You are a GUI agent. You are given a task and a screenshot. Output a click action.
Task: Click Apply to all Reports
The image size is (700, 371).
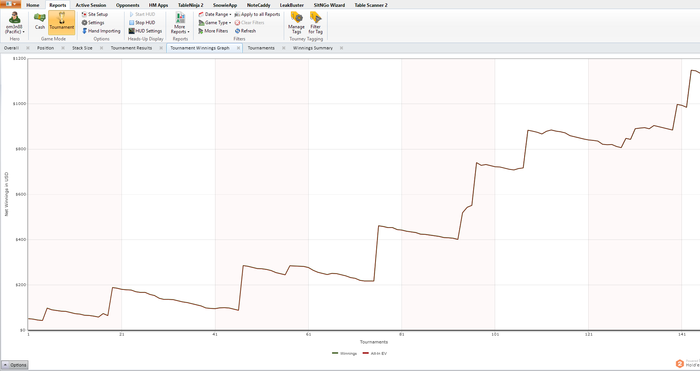[x=257, y=14]
